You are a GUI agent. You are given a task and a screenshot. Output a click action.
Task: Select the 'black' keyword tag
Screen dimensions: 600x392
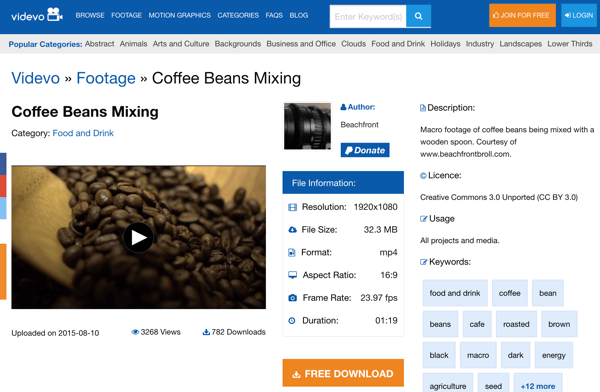[x=439, y=355]
